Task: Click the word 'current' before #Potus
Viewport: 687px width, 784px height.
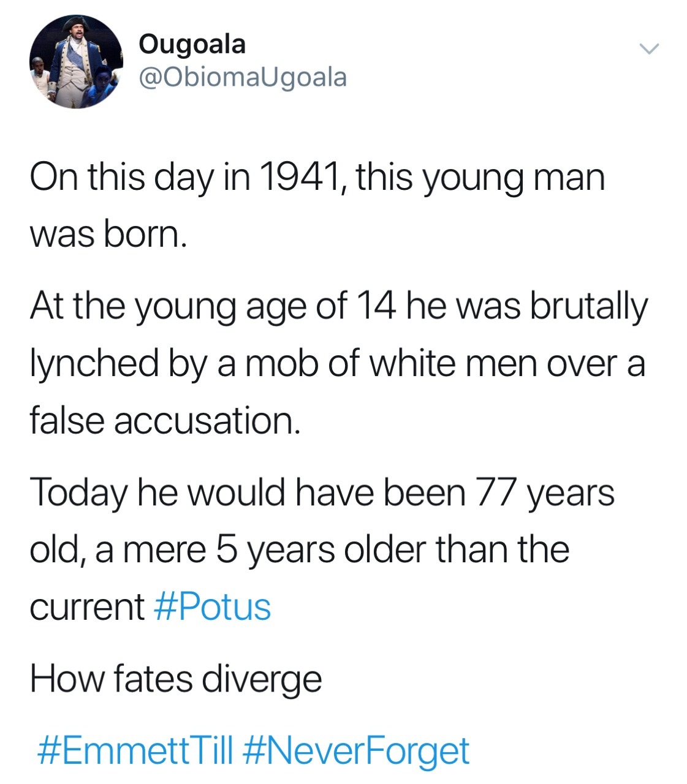Action: 87,607
